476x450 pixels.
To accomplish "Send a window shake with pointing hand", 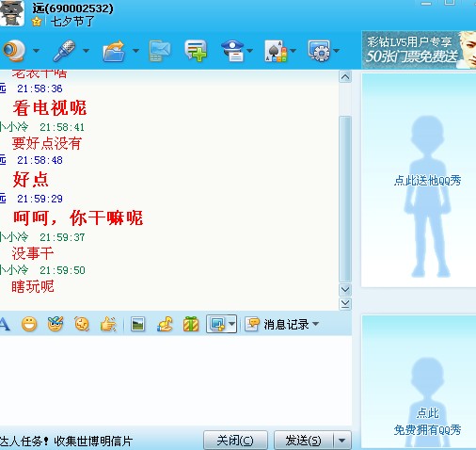I will pos(108,324).
